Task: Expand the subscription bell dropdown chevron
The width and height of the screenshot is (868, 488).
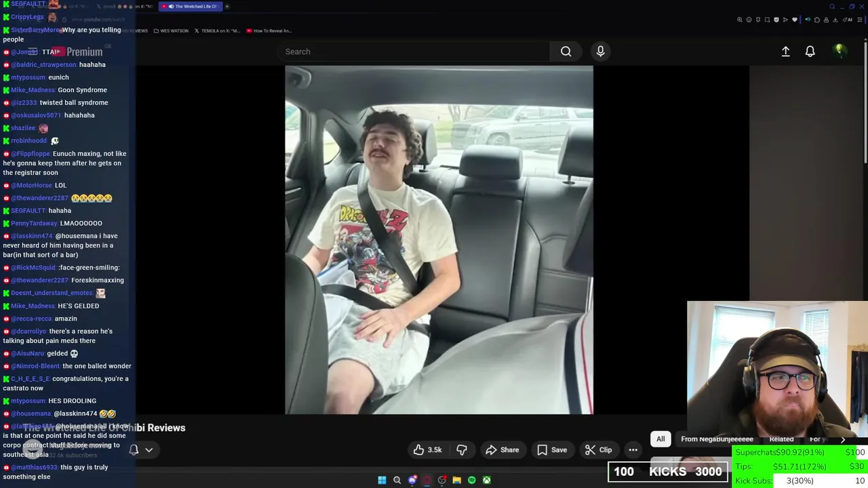Action: click(x=149, y=449)
